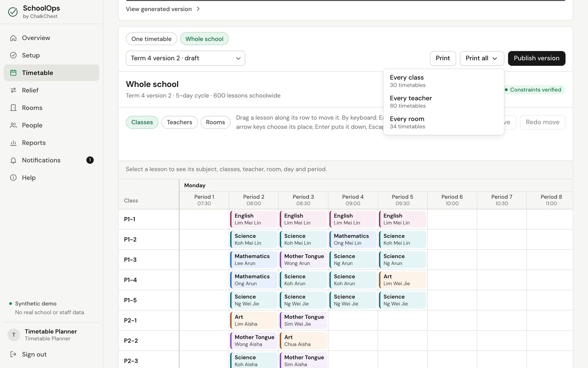
Task: Switch to Rooms filter pill
Action: click(215, 122)
